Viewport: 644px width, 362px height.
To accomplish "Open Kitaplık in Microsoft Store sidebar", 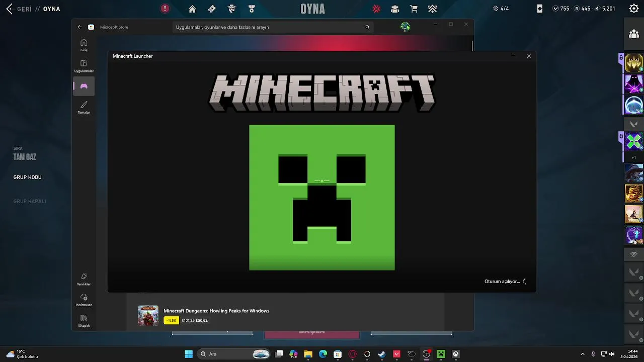I will tap(84, 321).
